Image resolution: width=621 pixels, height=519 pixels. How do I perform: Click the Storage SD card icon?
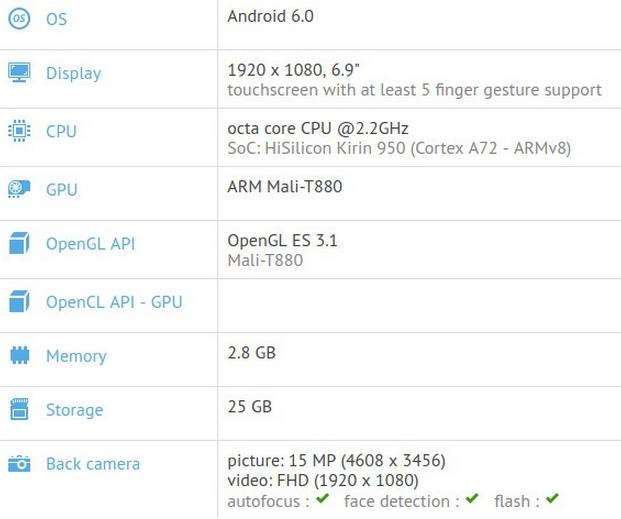(19, 409)
